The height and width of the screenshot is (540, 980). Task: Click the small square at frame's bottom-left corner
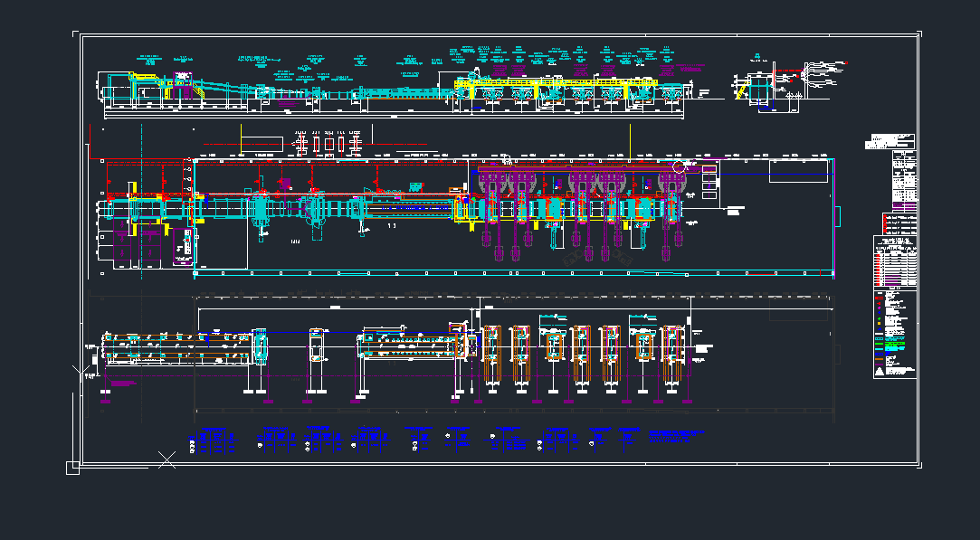point(72,467)
